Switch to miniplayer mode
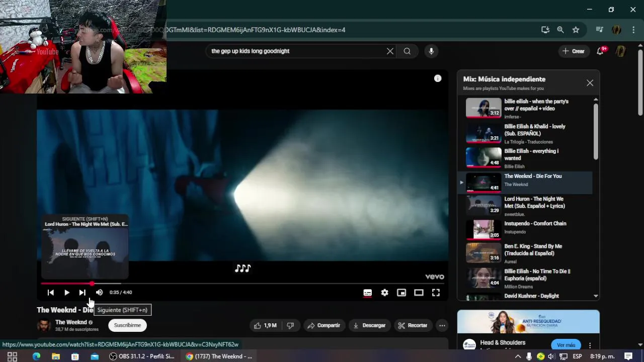This screenshot has width=644, height=362. [x=401, y=293]
